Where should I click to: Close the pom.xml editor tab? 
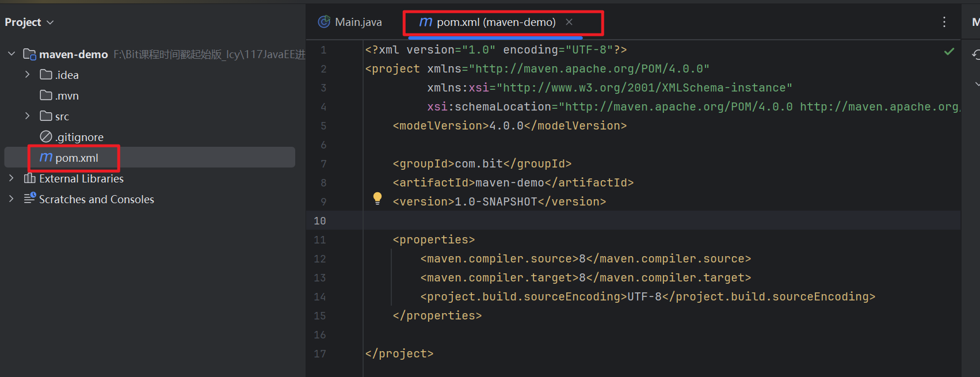pyautogui.click(x=569, y=22)
